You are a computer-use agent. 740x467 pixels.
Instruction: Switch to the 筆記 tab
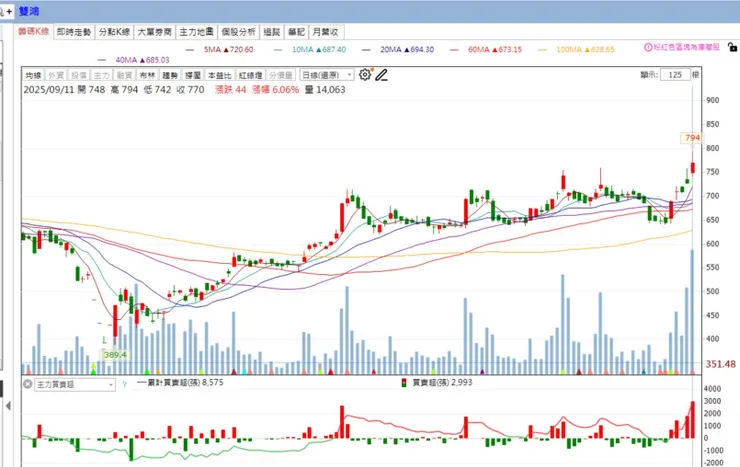296,32
